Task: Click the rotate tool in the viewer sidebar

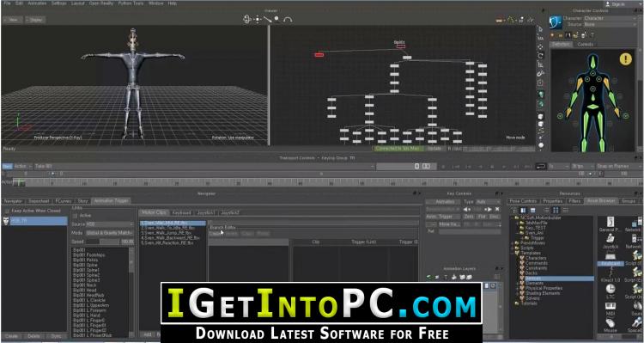Action: click(x=540, y=56)
